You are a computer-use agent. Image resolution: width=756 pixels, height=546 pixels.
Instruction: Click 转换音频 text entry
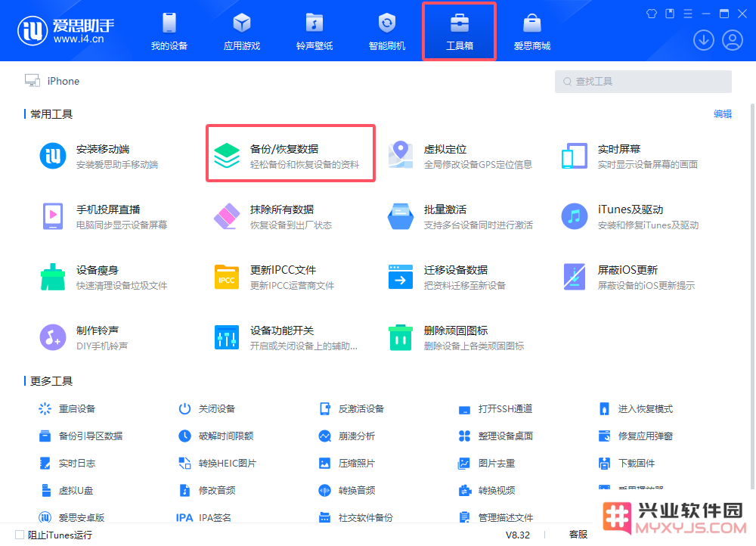click(357, 491)
